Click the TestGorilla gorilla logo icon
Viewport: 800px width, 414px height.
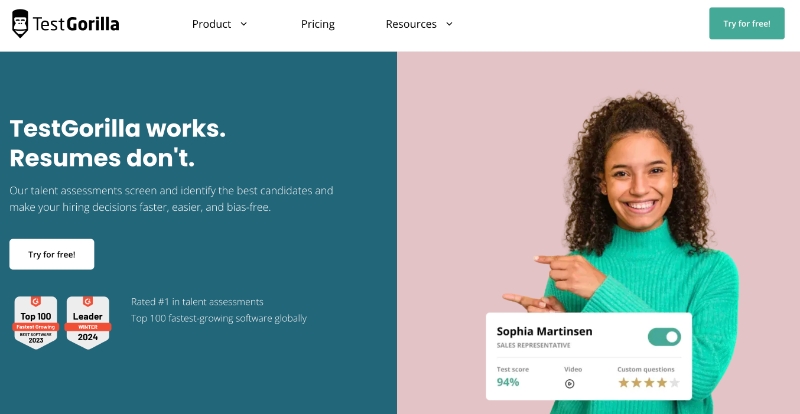pyautogui.click(x=20, y=24)
